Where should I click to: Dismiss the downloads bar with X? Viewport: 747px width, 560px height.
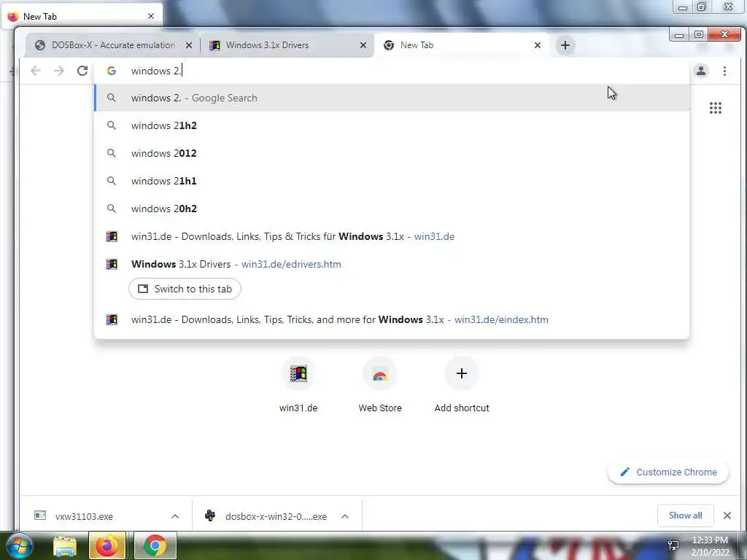pos(727,516)
